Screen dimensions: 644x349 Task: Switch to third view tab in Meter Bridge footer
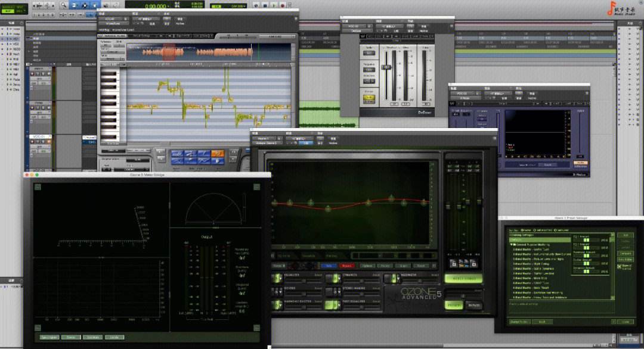(x=93, y=337)
